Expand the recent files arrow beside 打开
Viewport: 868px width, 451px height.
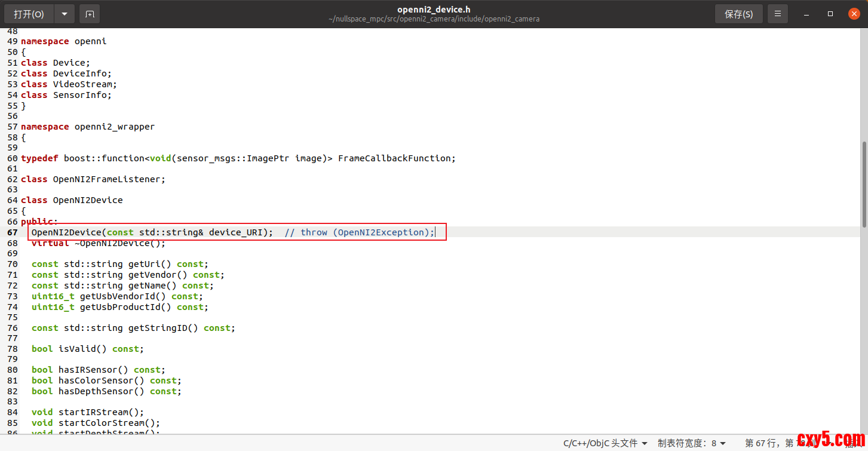point(65,14)
